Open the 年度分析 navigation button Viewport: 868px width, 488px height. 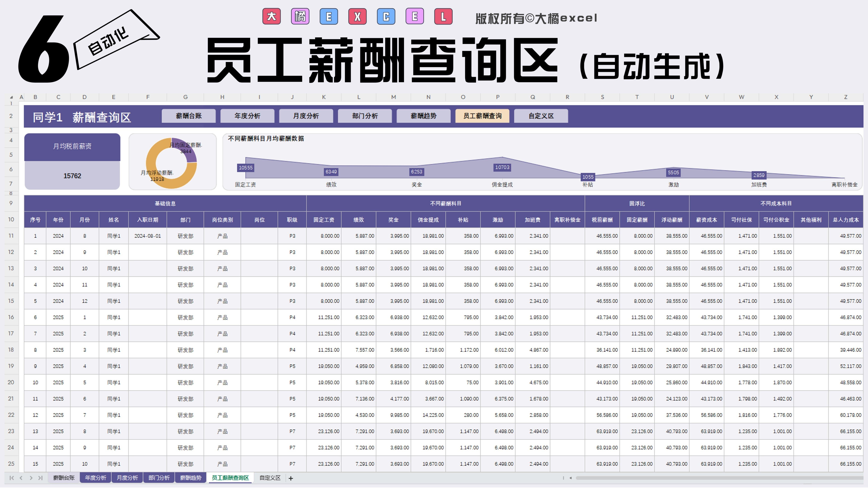point(247,116)
